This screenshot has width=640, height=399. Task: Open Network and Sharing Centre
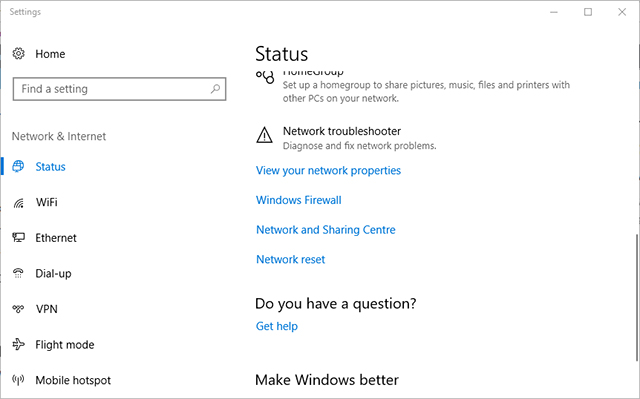tap(326, 230)
